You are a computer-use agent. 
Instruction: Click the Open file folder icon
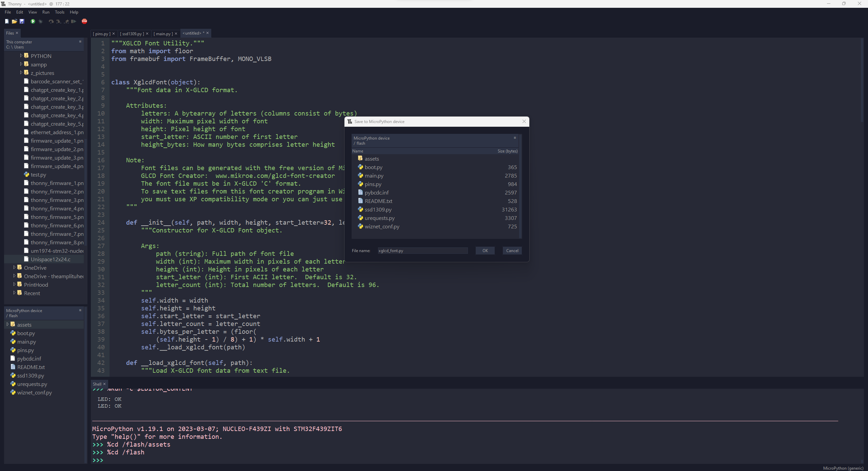pyautogui.click(x=14, y=21)
